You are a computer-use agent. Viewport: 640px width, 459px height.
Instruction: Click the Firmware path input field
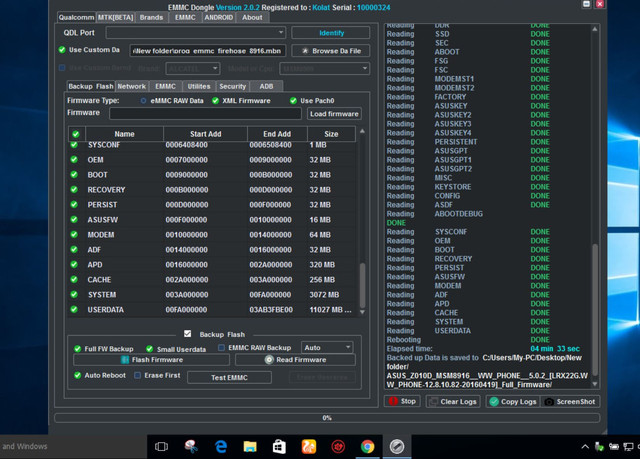[x=205, y=113]
